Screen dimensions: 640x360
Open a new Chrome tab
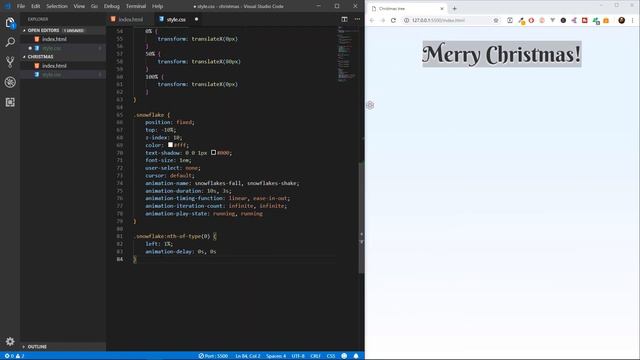point(454,9)
